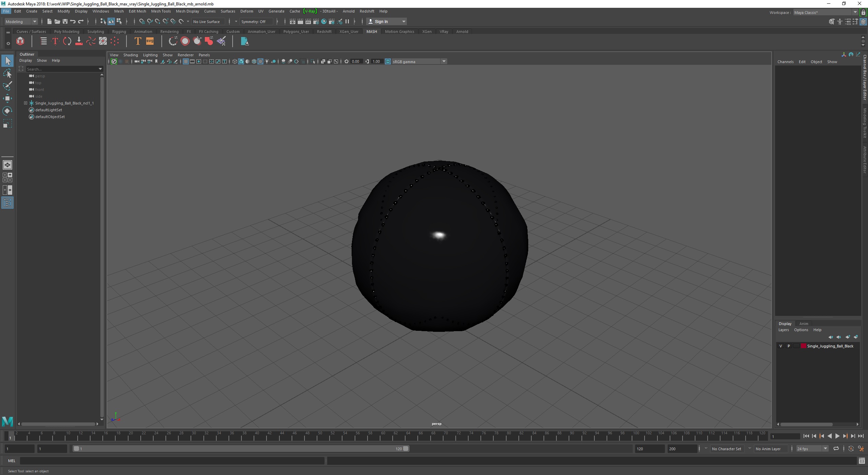Click the Render Current Frame clapper icon
The image size is (868, 475).
pos(300,21)
